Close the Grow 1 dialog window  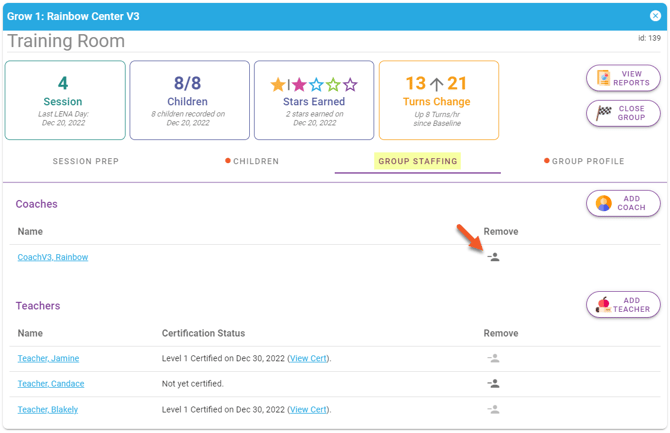point(654,17)
